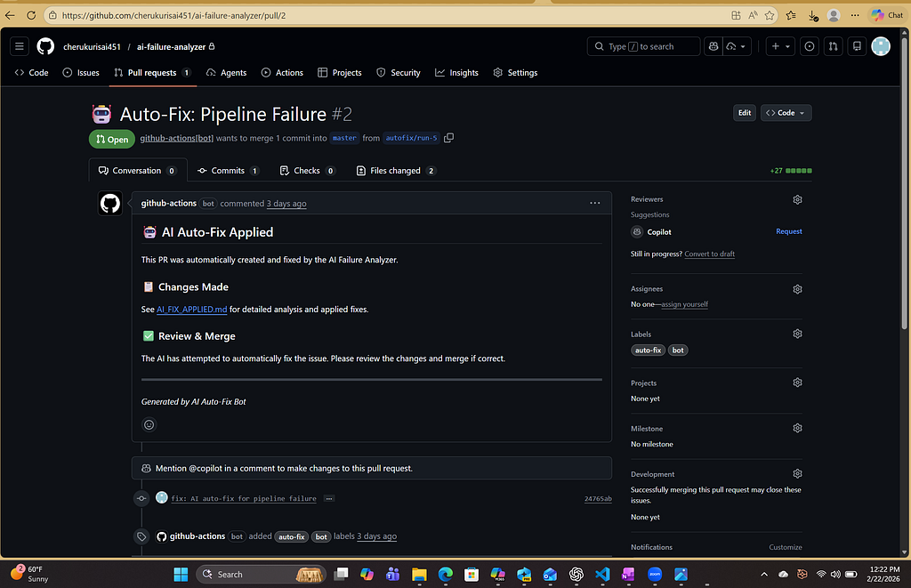Open the fix: AI auto-fix commit link

point(244,498)
